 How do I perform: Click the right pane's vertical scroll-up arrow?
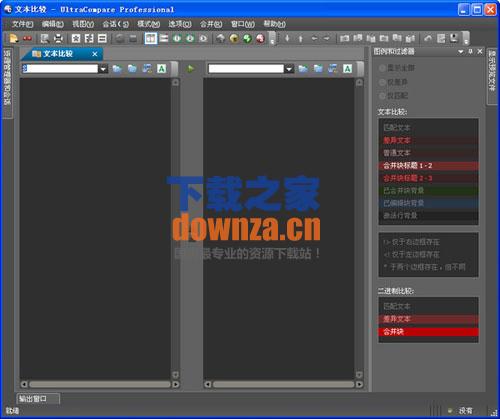pyautogui.click(x=359, y=82)
